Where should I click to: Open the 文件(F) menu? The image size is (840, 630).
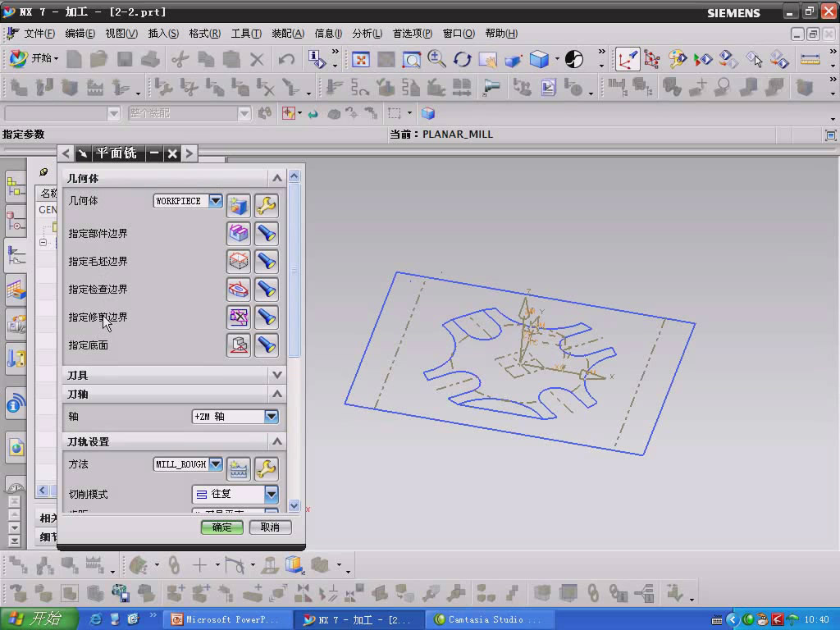pyautogui.click(x=39, y=34)
